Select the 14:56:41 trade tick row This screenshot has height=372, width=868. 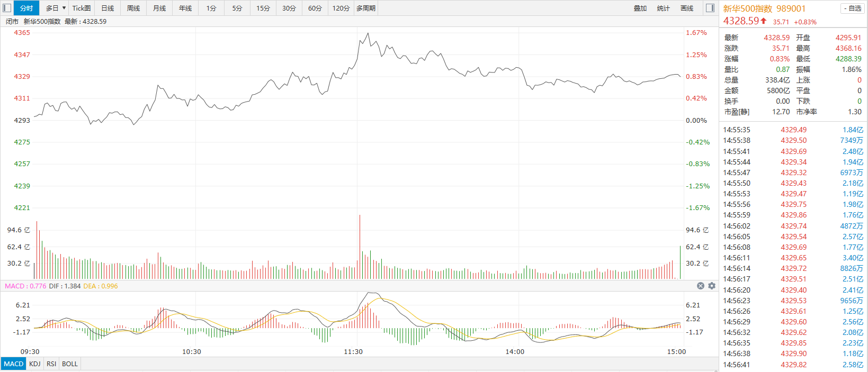tap(793, 365)
